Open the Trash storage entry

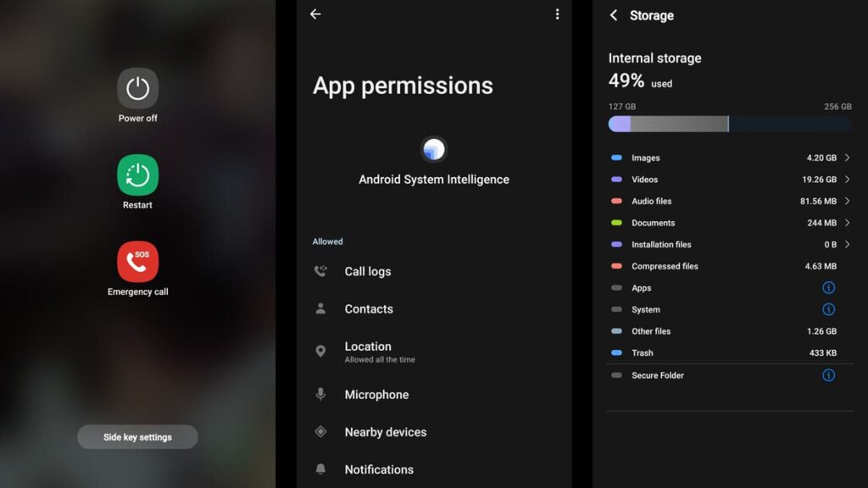coord(727,353)
